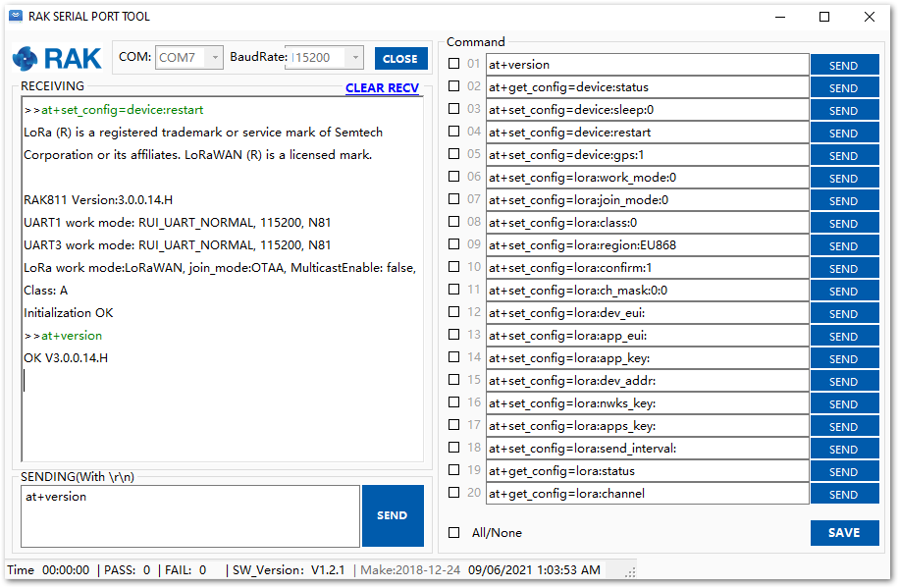Click the CLOSE port button
Image resolution: width=899 pixels, height=588 pixels.
(x=400, y=59)
